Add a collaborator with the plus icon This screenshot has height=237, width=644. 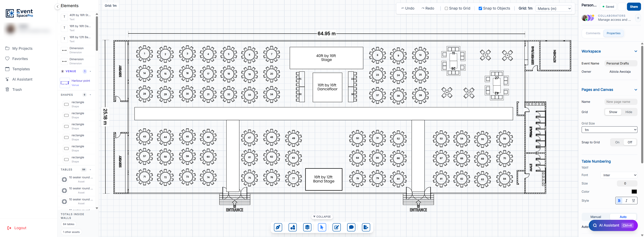(x=638, y=18)
